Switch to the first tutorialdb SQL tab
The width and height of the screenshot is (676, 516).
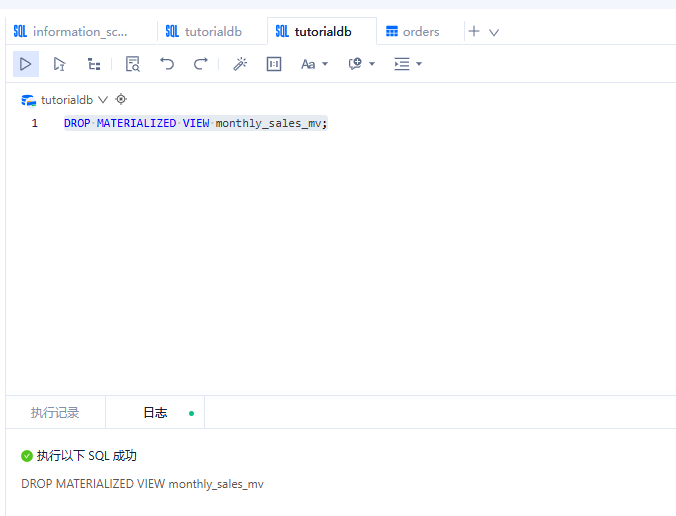coord(213,31)
